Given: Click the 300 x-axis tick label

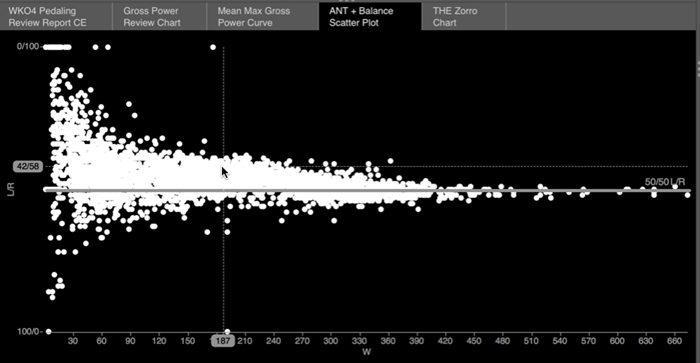Looking at the screenshot, I should click(330, 341).
